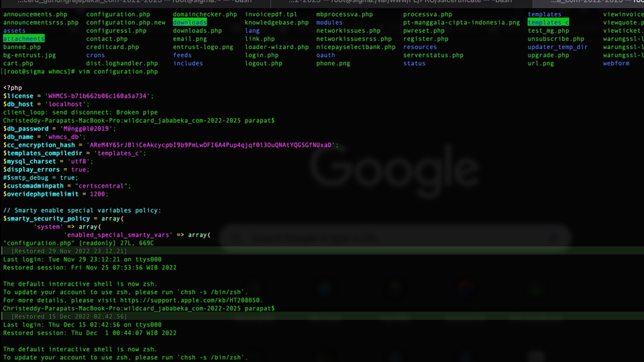Select announcementsrss.php in the directory listing
Screen dimensions: 644x362
(41, 23)
